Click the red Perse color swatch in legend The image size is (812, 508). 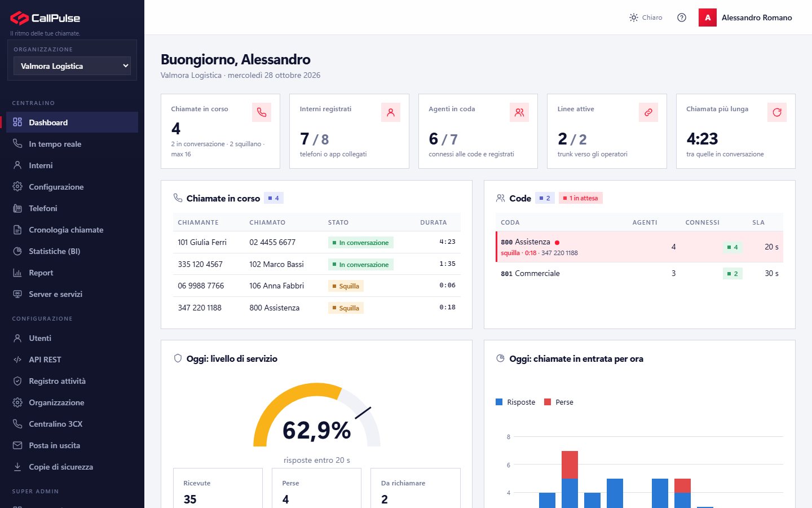[x=548, y=402]
